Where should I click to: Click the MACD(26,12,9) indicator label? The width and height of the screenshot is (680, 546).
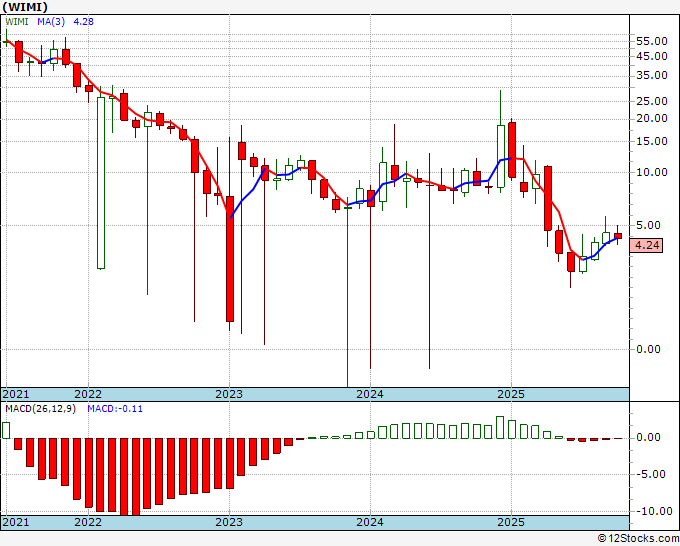click(40, 409)
